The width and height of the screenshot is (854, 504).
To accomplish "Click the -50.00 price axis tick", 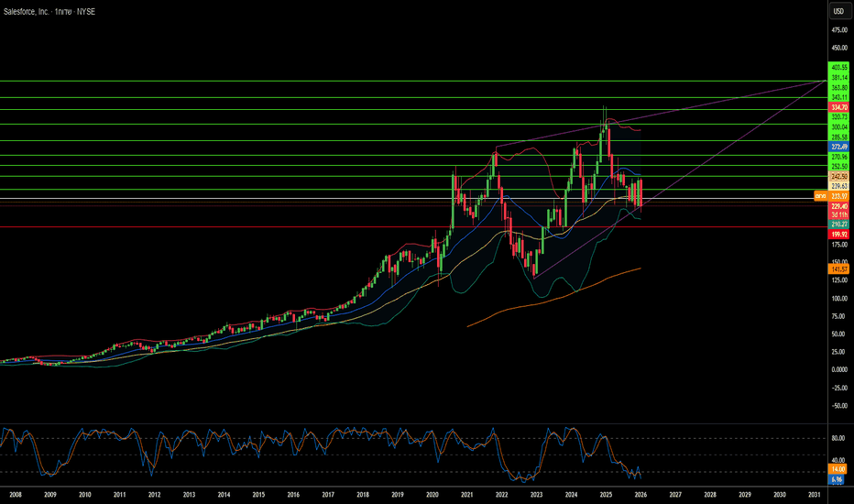I will tap(839, 406).
